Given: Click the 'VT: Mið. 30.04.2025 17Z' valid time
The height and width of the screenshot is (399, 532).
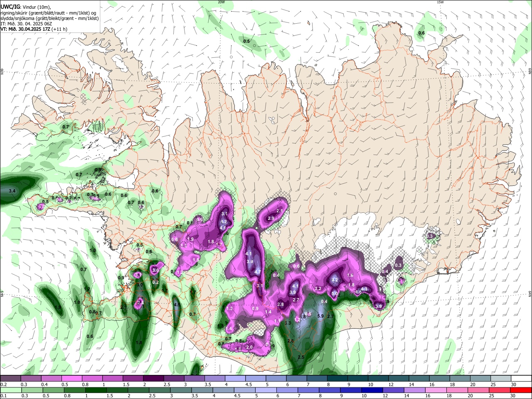Looking at the screenshot, I should pyautogui.click(x=25, y=29).
